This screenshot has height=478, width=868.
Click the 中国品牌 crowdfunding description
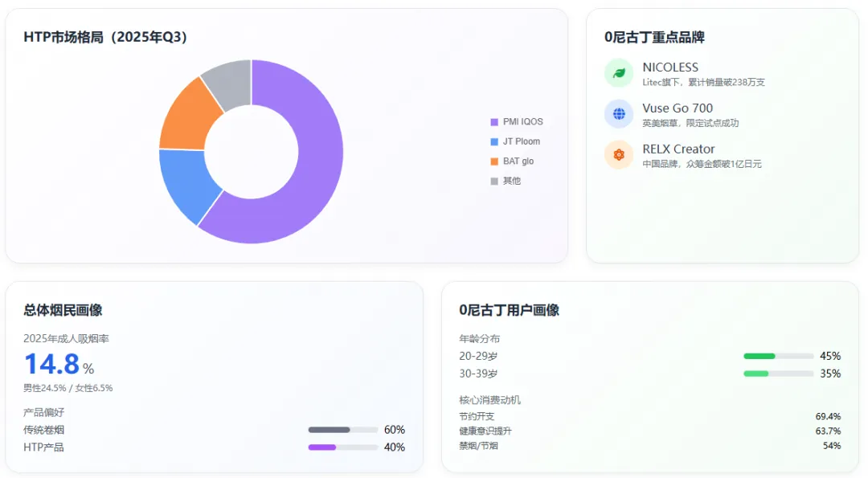(x=702, y=165)
